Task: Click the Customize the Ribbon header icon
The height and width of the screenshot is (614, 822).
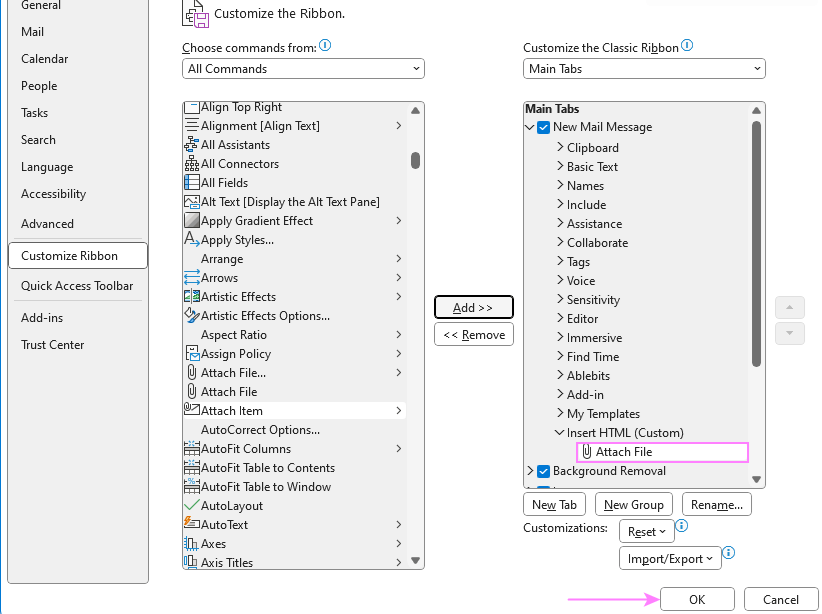Action: pos(195,15)
